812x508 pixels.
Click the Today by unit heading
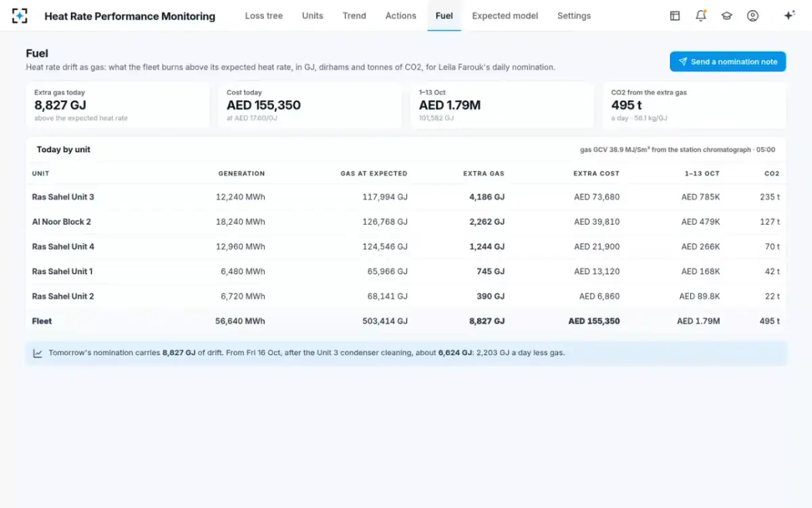[64, 150]
